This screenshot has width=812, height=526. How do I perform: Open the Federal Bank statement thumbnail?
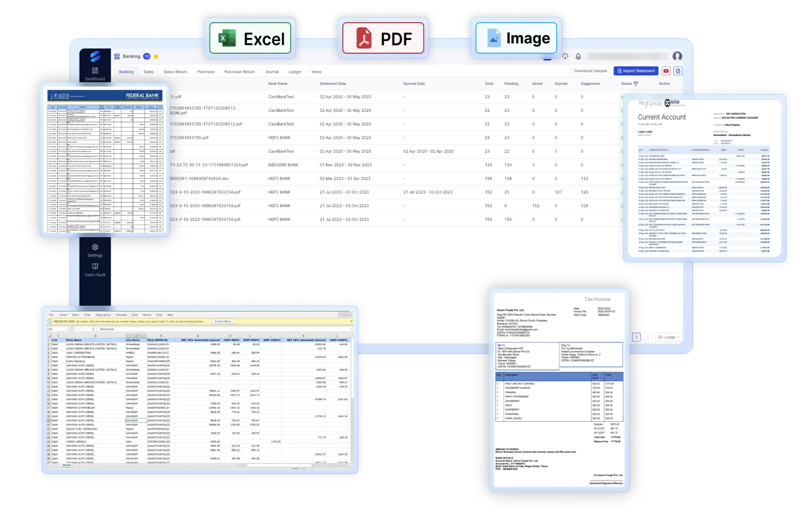pyautogui.click(x=105, y=160)
